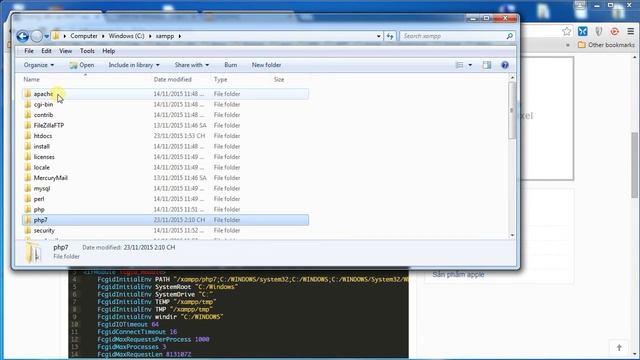The width and height of the screenshot is (640, 360).
Task: Click the Explorer forward arrow button
Action: click(36, 36)
